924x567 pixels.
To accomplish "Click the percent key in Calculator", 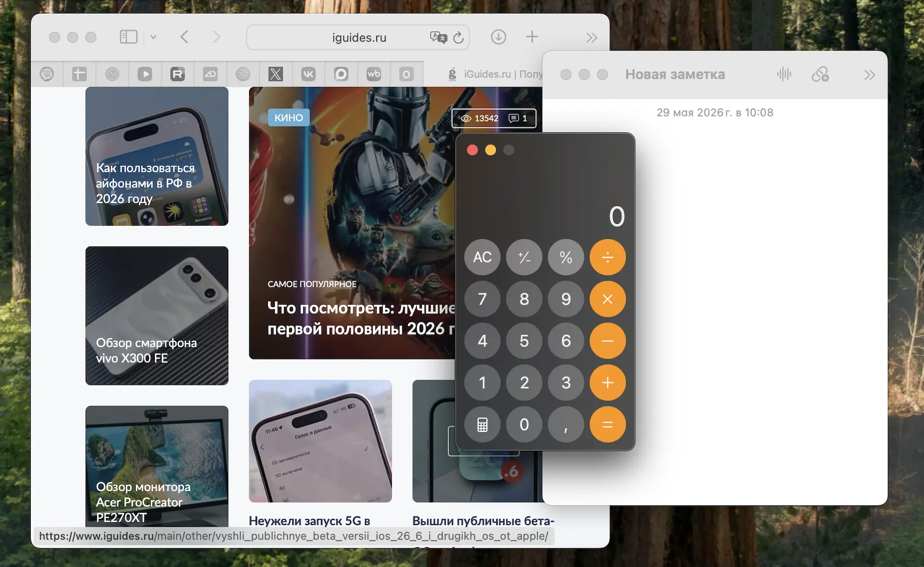I will [x=566, y=257].
